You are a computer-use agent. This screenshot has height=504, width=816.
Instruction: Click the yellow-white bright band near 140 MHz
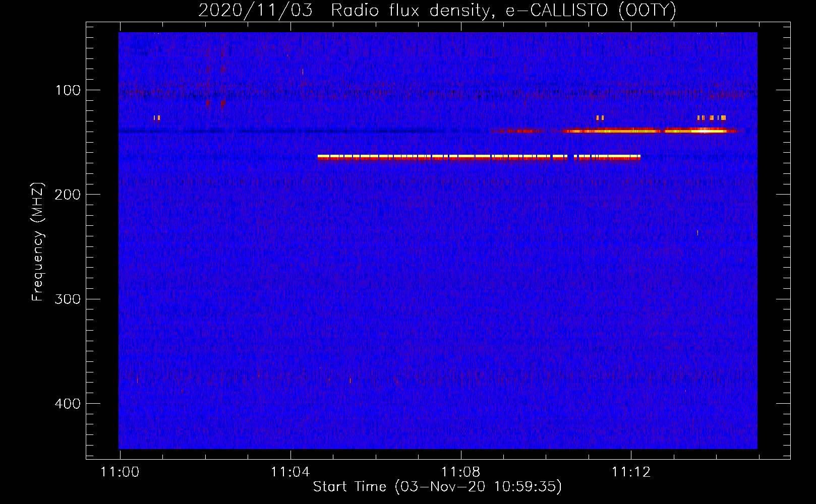click(x=651, y=131)
